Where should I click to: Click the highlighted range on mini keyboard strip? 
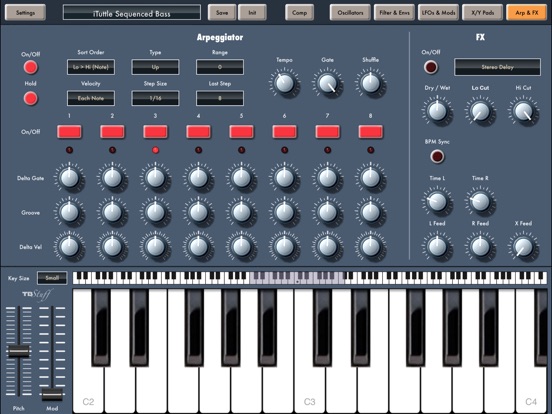tap(296, 278)
